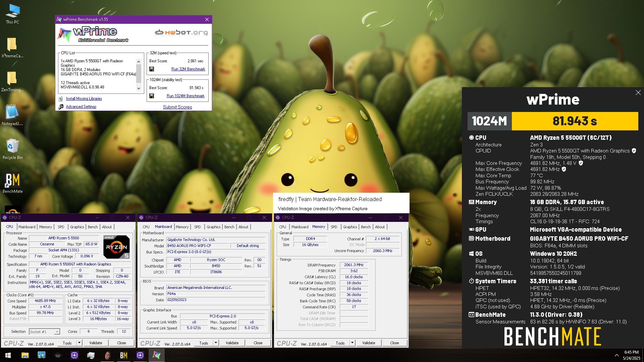Click the CPU List scroll down arrow in wPrime

139,88
